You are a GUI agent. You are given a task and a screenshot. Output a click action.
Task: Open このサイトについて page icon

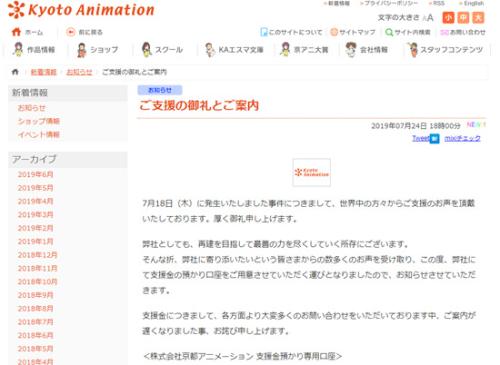point(264,32)
